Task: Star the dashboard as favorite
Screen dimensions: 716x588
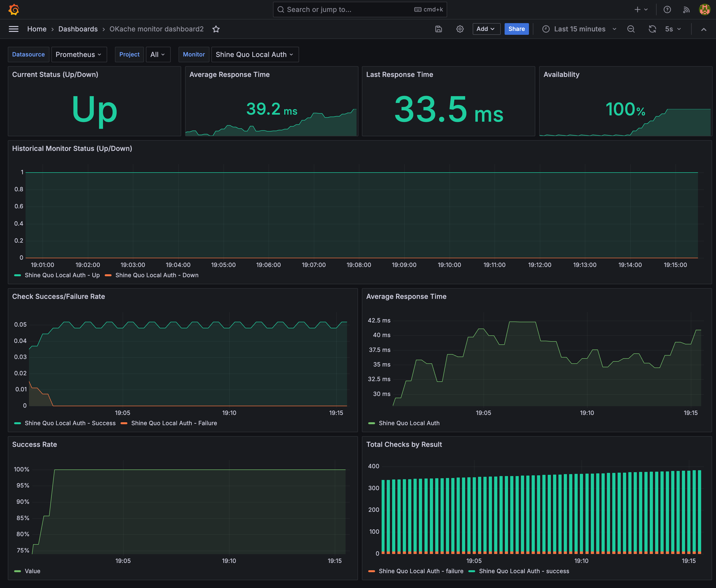Action: (216, 29)
